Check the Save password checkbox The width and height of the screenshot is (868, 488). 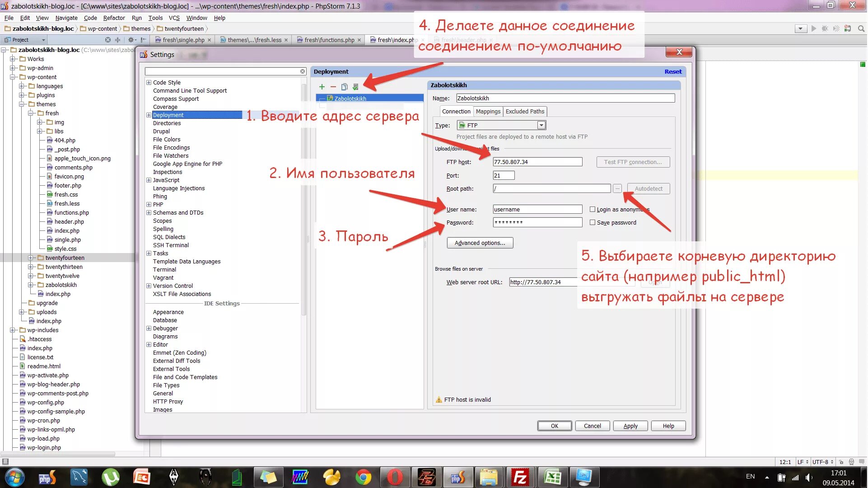point(593,222)
